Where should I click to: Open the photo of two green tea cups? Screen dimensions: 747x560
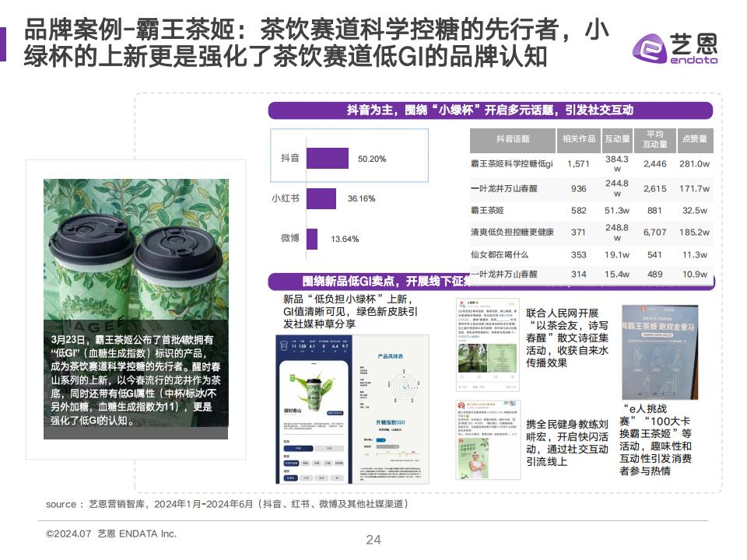click(x=135, y=250)
